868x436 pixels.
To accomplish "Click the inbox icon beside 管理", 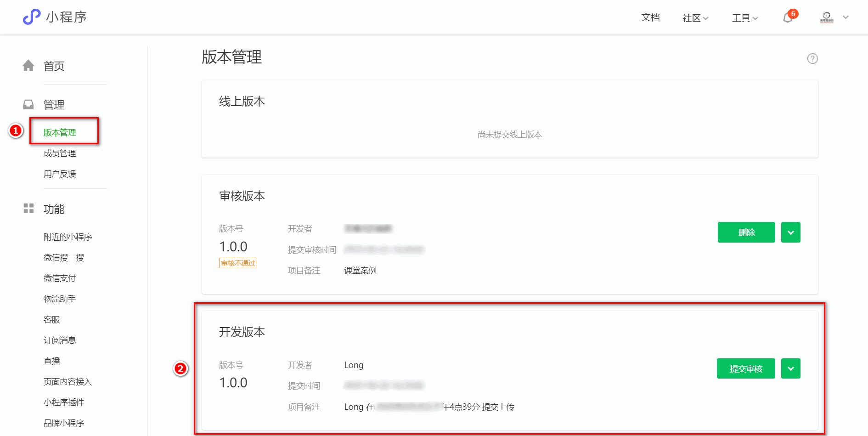I will tap(28, 105).
